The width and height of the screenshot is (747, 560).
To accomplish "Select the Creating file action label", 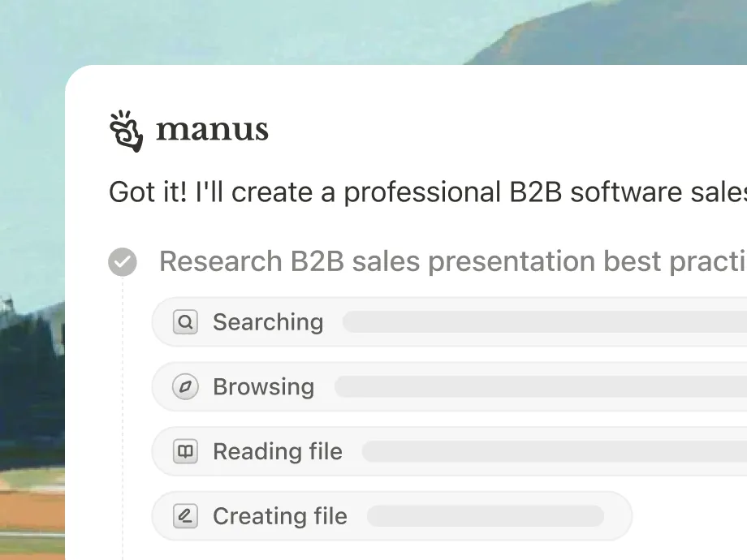I will tap(280, 516).
